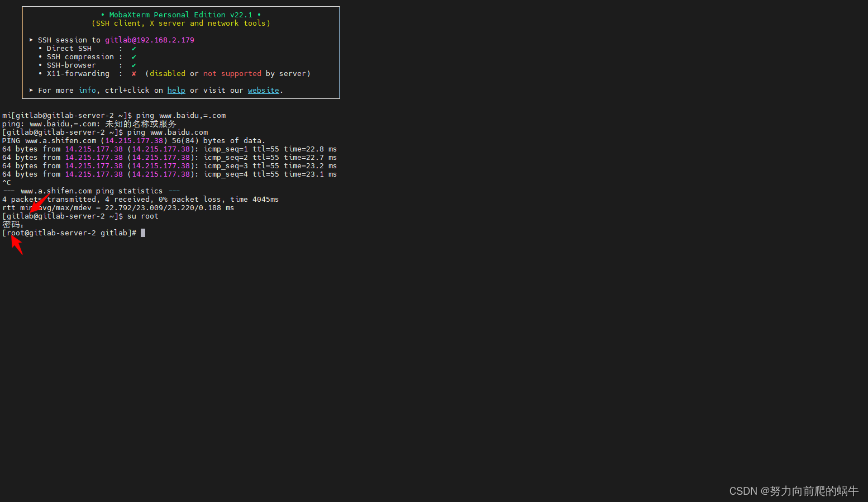Viewport: 868px width, 502px height.
Task: Select the 'icmp_seq=4' ping reply line
Action: [x=169, y=174]
